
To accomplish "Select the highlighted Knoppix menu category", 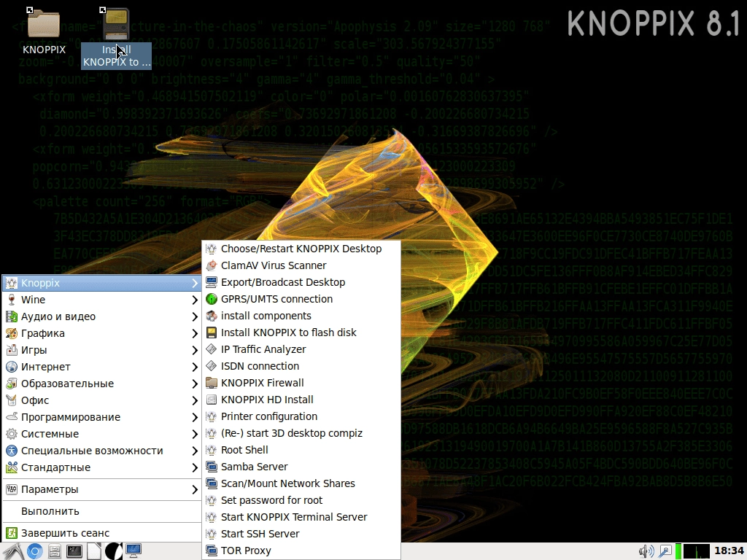I will [x=101, y=283].
